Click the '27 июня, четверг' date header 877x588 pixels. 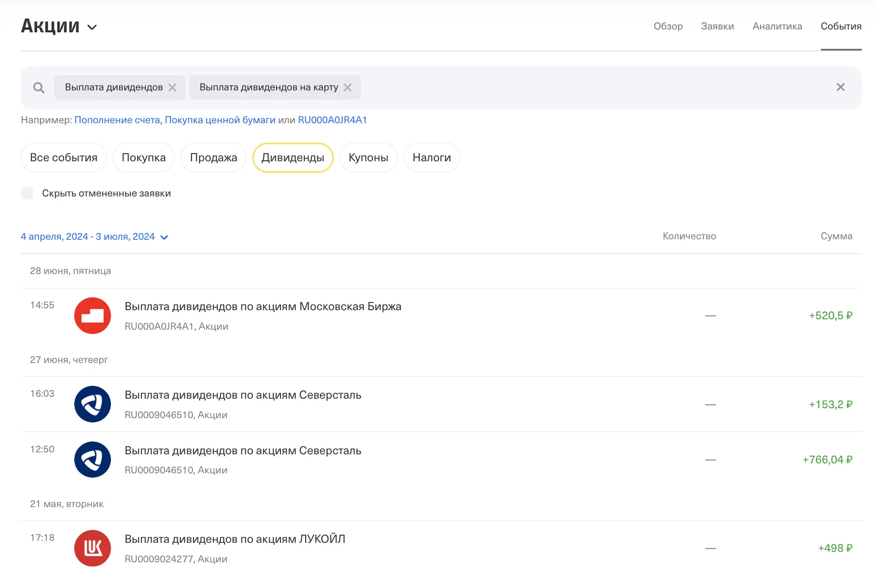69,360
